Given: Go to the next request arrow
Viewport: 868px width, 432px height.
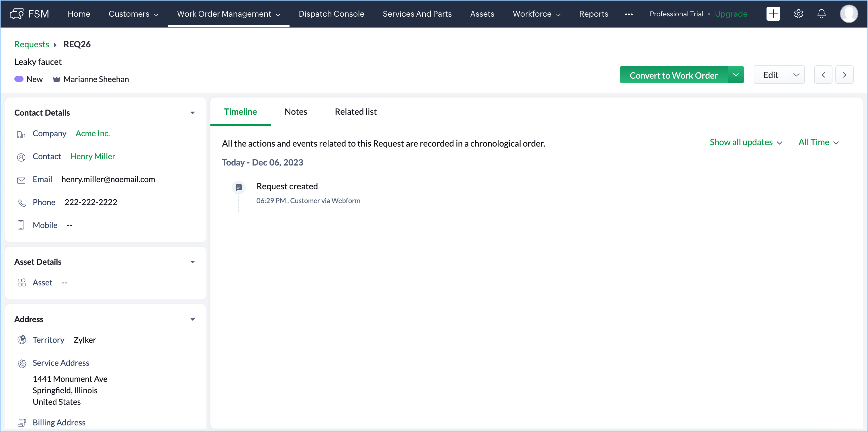Looking at the screenshot, I should [x=844, y=75].
